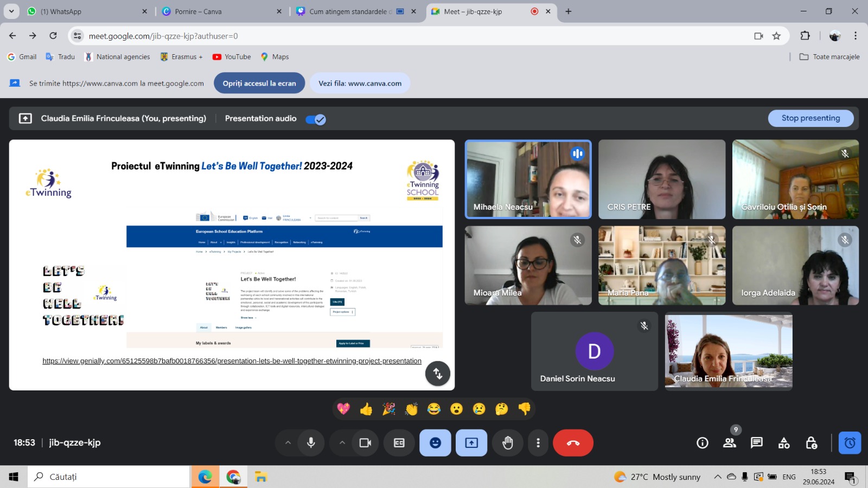This screenshot has height=488, width=868.
Task: Toggle the microphone button in Meet
Action: coord(311,443)
